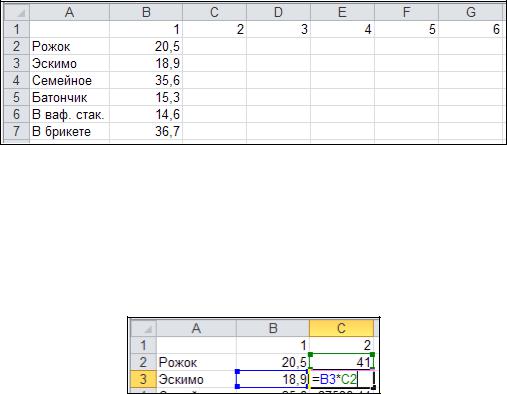The height and width of the screenshot is (394, 507).
Task: Select empty cell G7 in upper table
Action: click(x=471, y=131)
